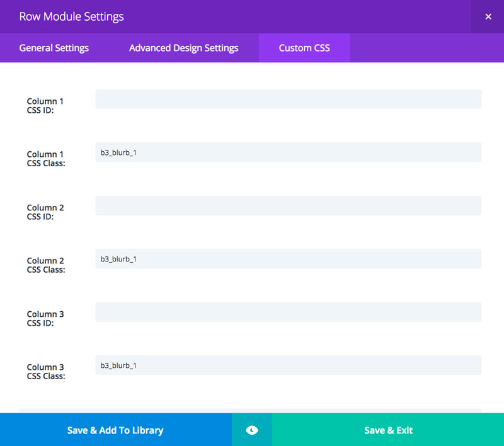Viewport: 504px width, 446px height.
Task: Click Save & Add To Library
Action: [x=115, y=430]
